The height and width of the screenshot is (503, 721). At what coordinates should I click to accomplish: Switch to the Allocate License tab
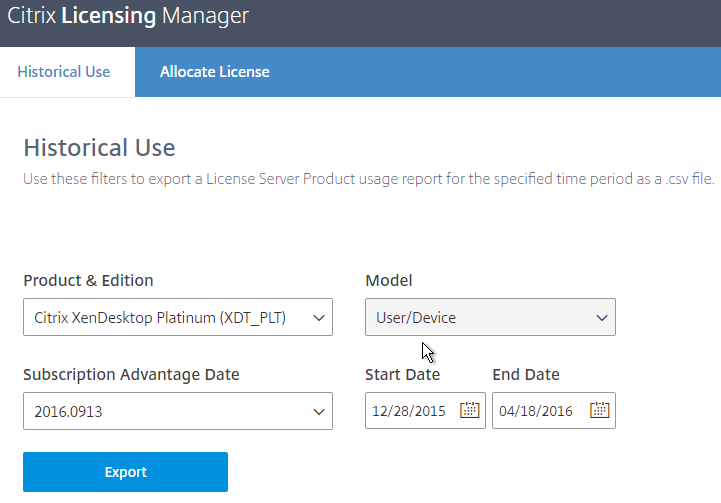[214, 72]
